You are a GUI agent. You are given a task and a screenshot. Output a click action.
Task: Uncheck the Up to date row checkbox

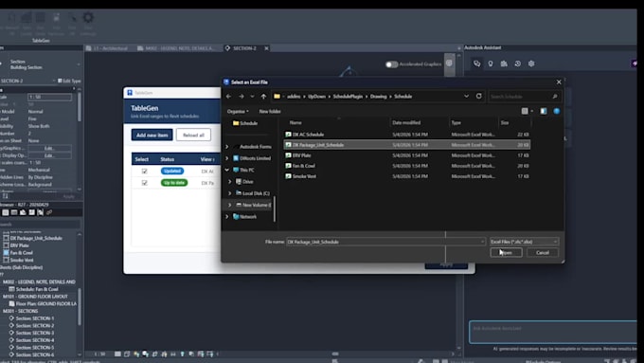coord(144,183)
